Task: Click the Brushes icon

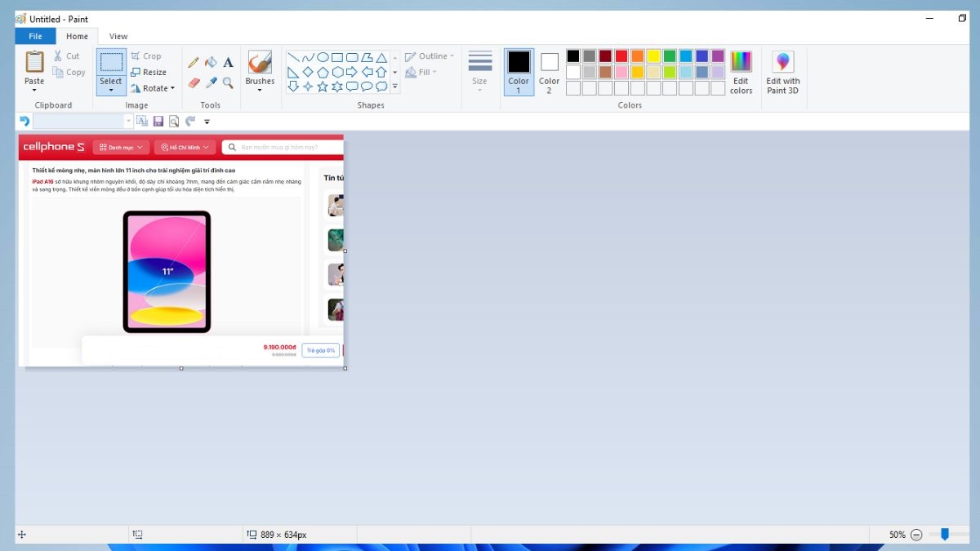Action: (x=260, y=62)
